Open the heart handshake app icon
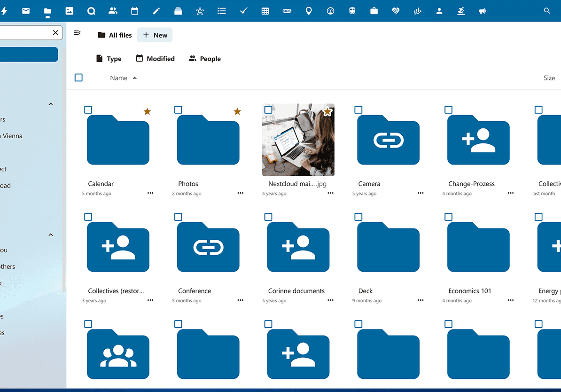 tap(396, 11)
